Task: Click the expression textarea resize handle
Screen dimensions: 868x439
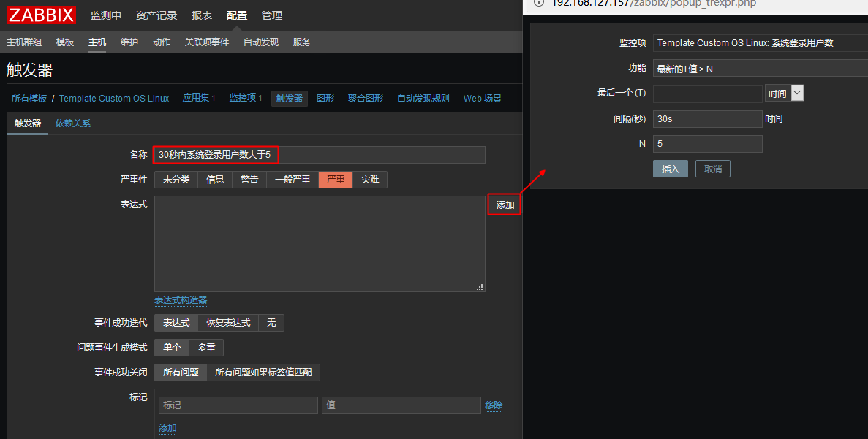Action: [480, 287]
